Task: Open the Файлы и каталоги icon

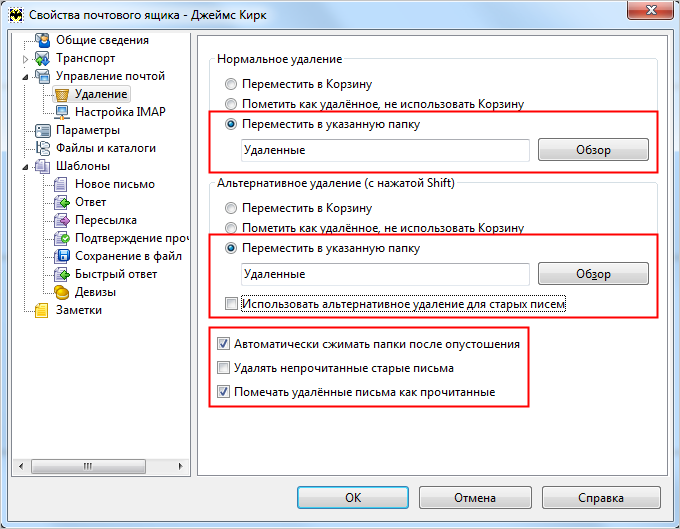Action: coord(42,148)
